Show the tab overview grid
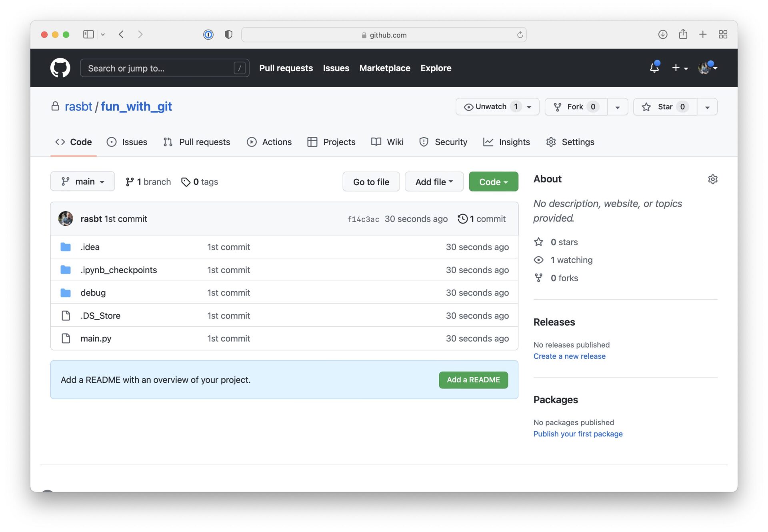768x532 pixels. tap(723, 34)
